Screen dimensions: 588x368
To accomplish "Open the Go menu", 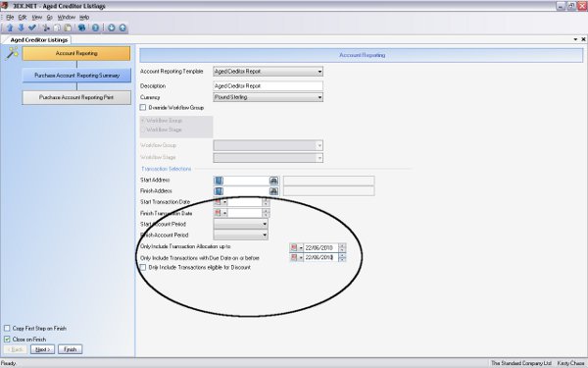I will [50, 18].
